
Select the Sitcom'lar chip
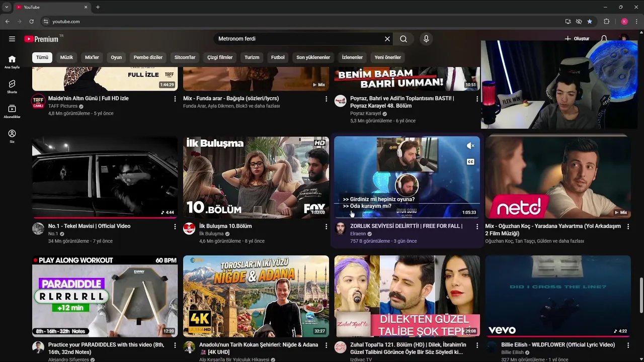[x=185, y=57]
